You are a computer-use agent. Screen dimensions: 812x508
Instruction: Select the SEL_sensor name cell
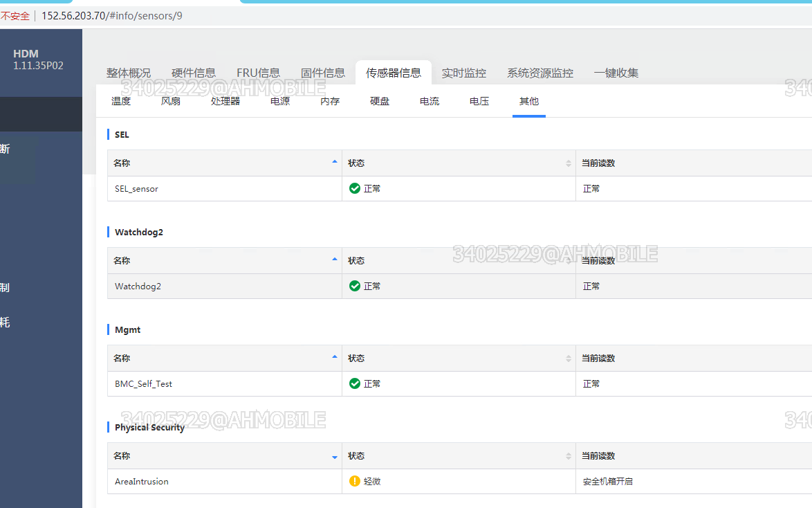pos(225,189)
